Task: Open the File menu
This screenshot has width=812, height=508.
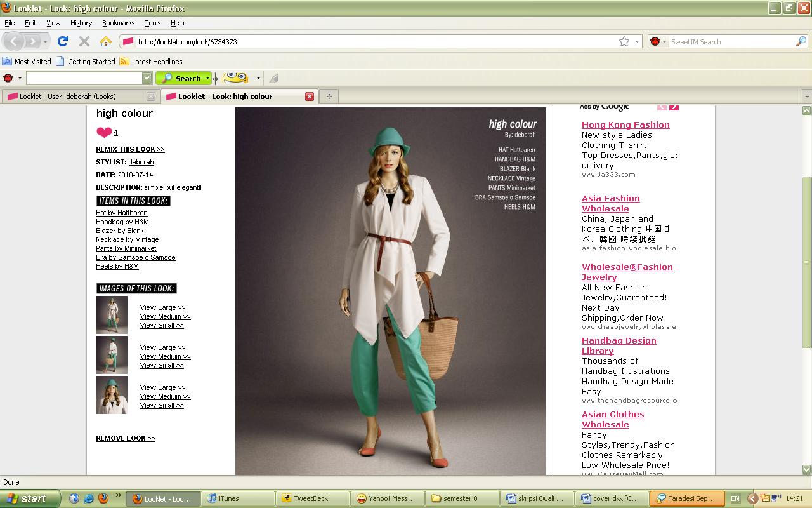Action: point(10,23)
